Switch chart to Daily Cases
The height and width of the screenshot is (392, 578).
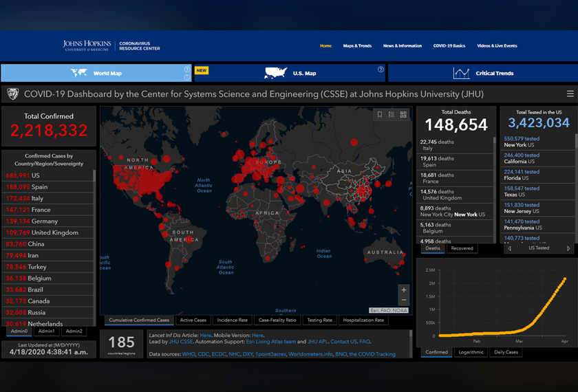point(506,352)
